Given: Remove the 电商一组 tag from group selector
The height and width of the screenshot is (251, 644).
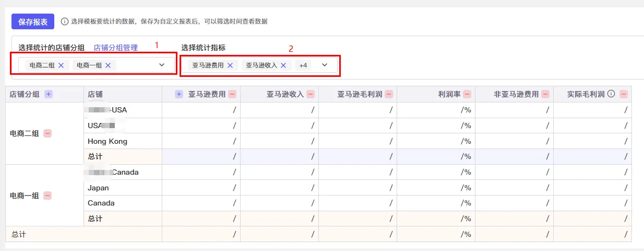Looking at the screenshot, I should 108,65.
